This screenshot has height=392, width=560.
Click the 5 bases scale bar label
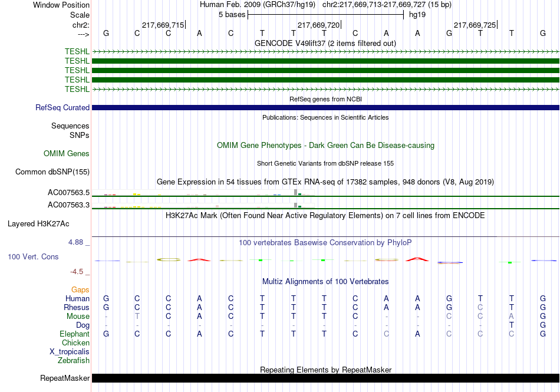[x=232, y=15]
